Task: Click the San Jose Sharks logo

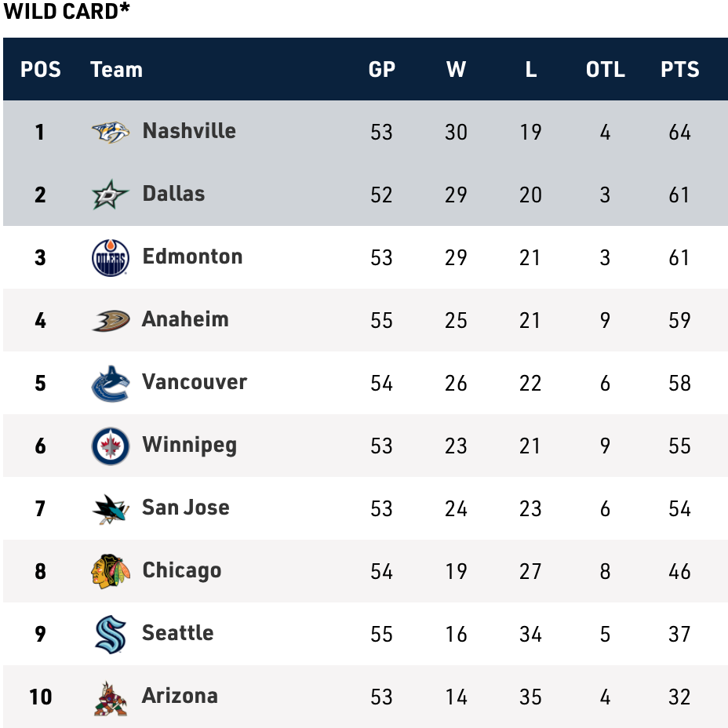Action: [111, 508]
